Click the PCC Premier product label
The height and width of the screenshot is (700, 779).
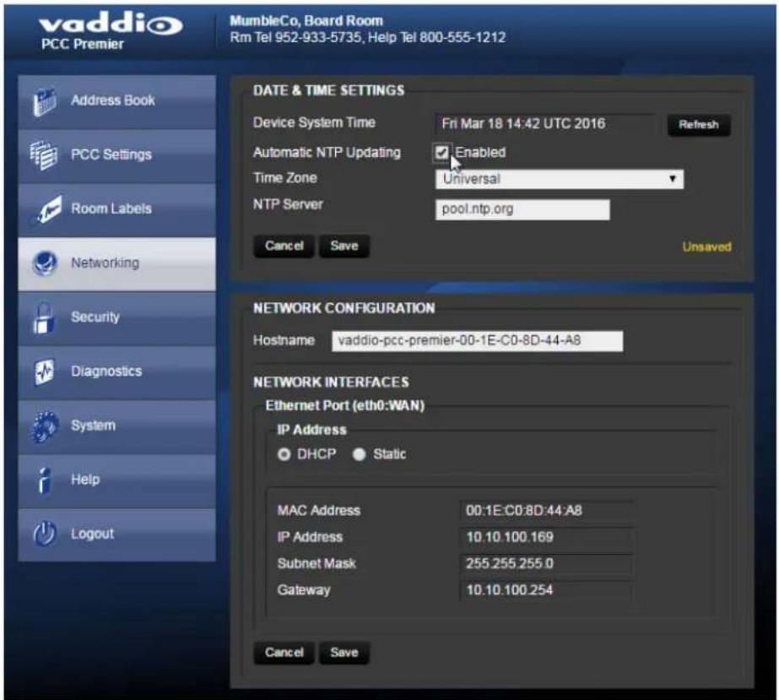(x=83, y=44)
